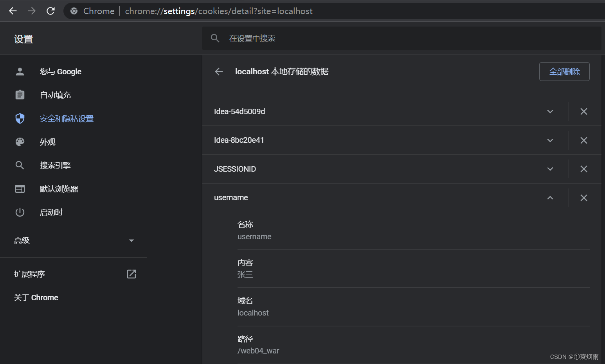Viewport: 605px width, 364px height.
Task: Expand the Idea-54d5009d cookie row
Action: [550, 112]
